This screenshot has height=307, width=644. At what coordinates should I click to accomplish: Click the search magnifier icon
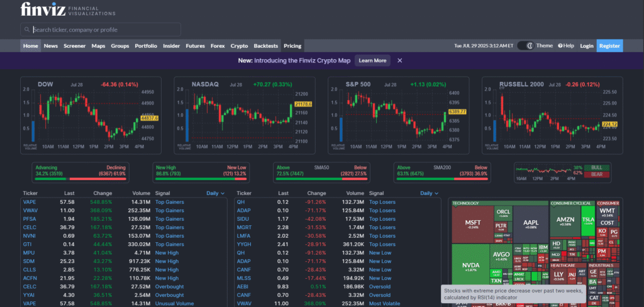tap(26, 30)
